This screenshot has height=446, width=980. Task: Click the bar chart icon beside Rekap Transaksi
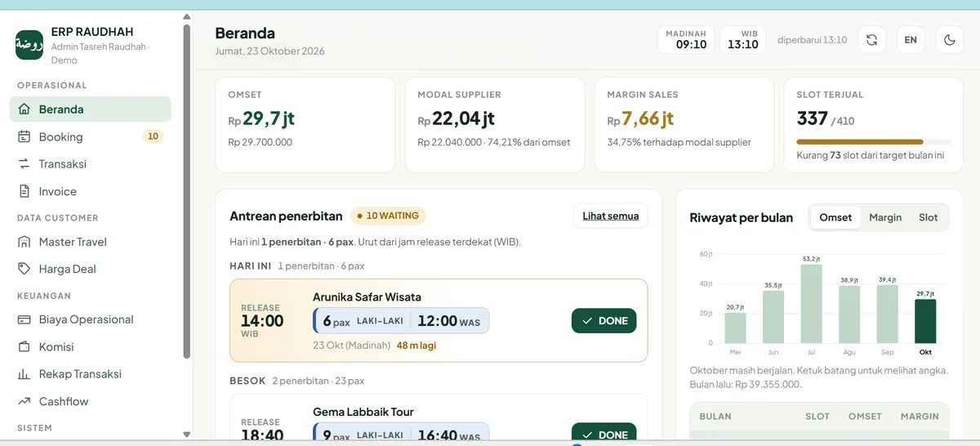(24, 374)
